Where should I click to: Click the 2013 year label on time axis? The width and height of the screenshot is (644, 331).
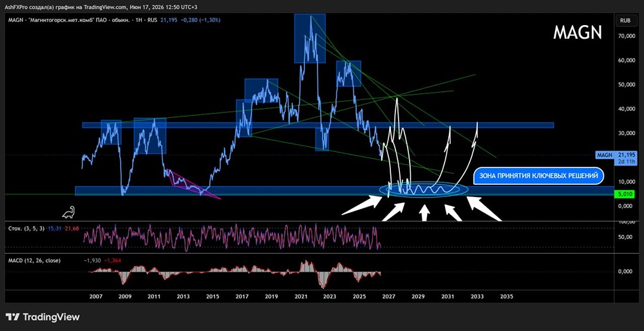pyautogui.click(x=183, y=296)
